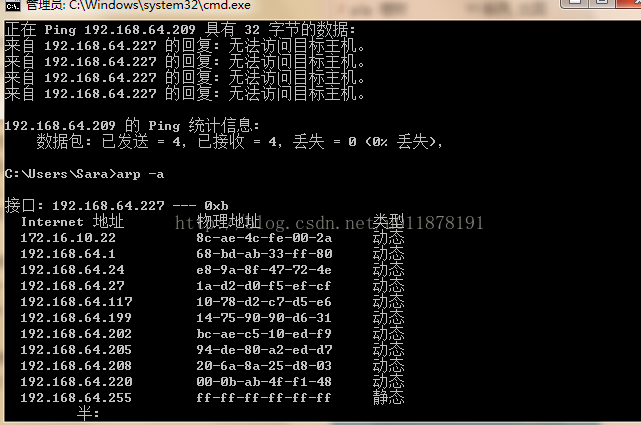
Task: Click the '动态' type in the 172.16.10.22 row
Action: [x=388, y=237]
